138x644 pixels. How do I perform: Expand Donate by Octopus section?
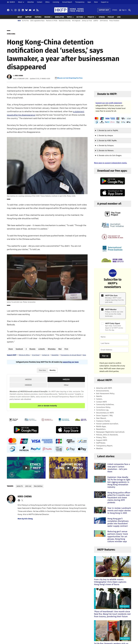pos(112,146)
